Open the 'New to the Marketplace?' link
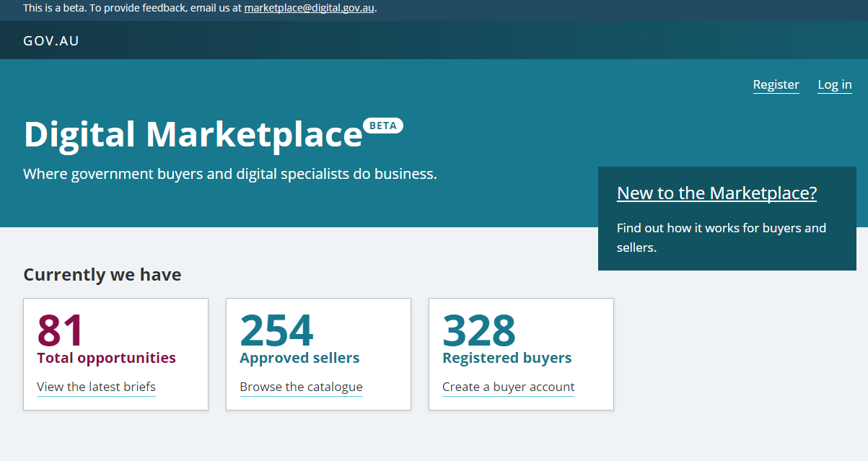This screenshot has height=461, width=868. (x=716, y=193)
